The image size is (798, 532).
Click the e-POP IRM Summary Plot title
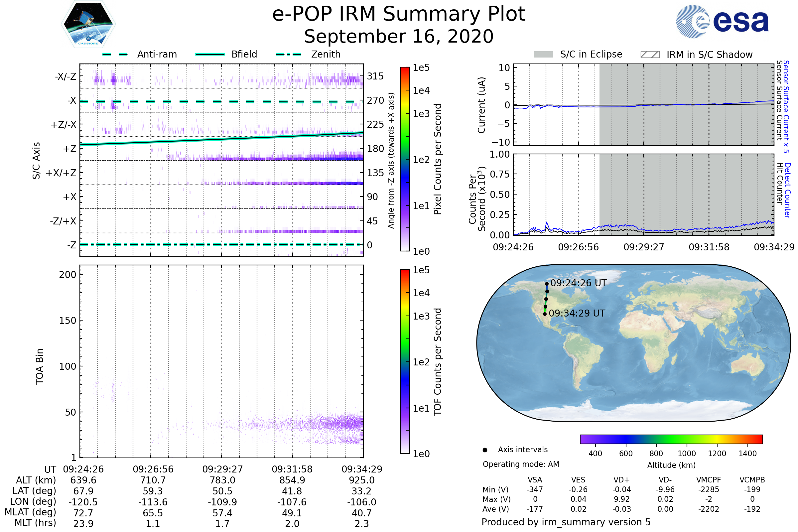pyautogui.click(x=399, y=14)
